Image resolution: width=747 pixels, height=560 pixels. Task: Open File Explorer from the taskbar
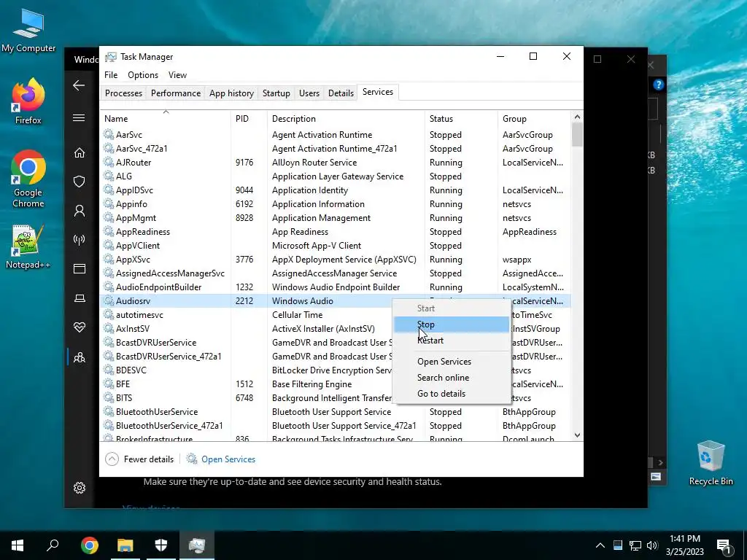coord(125,545)
